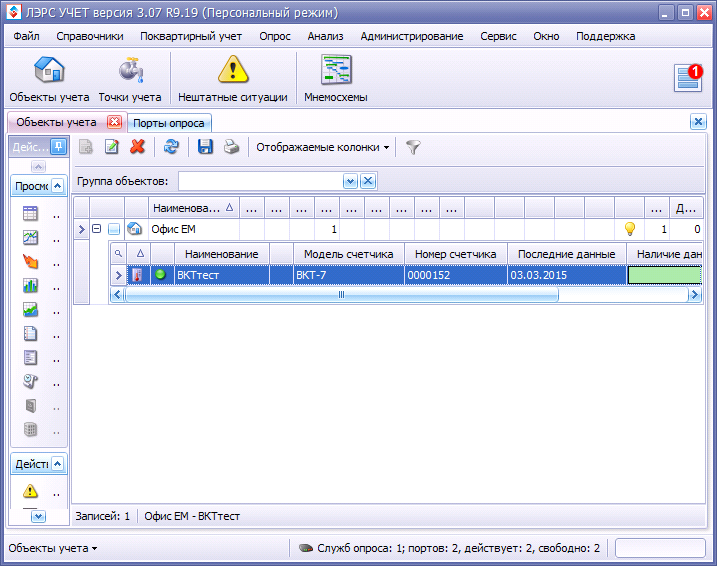
Task: Switch to the Порты опроса tab
Action: [169, 123]
